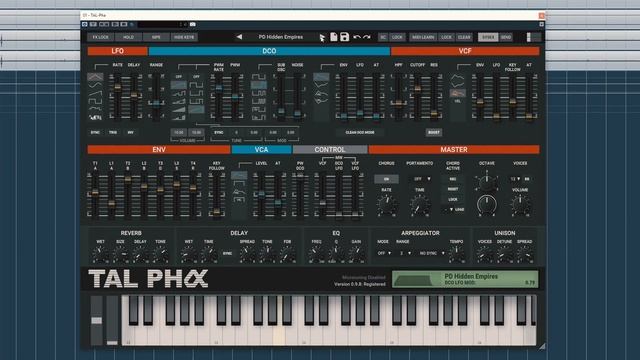
Task: Toggle FX LOCK
Action: (100, 37)
